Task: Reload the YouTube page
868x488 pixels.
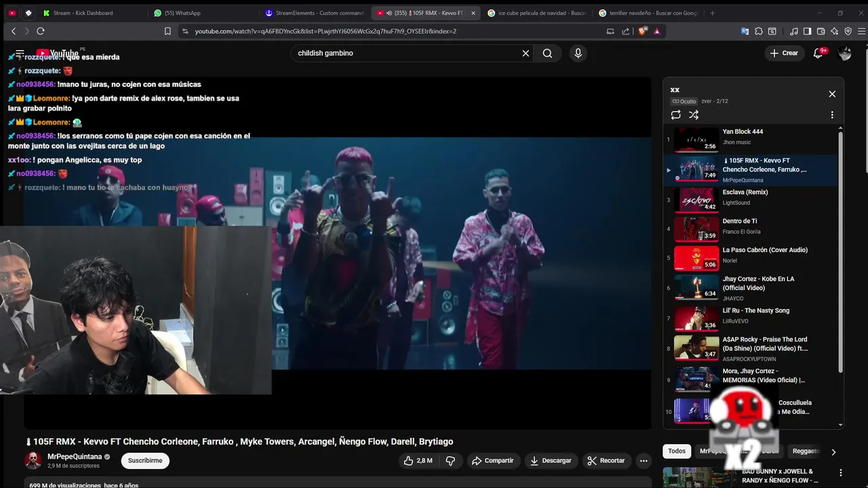Action: (41, 31)
